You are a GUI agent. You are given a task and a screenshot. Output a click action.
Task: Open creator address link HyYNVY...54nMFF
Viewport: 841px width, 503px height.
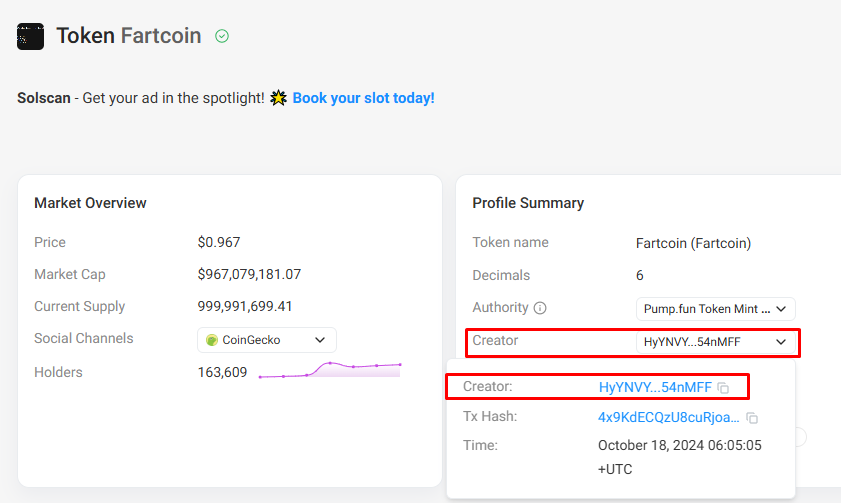[655, 387]
